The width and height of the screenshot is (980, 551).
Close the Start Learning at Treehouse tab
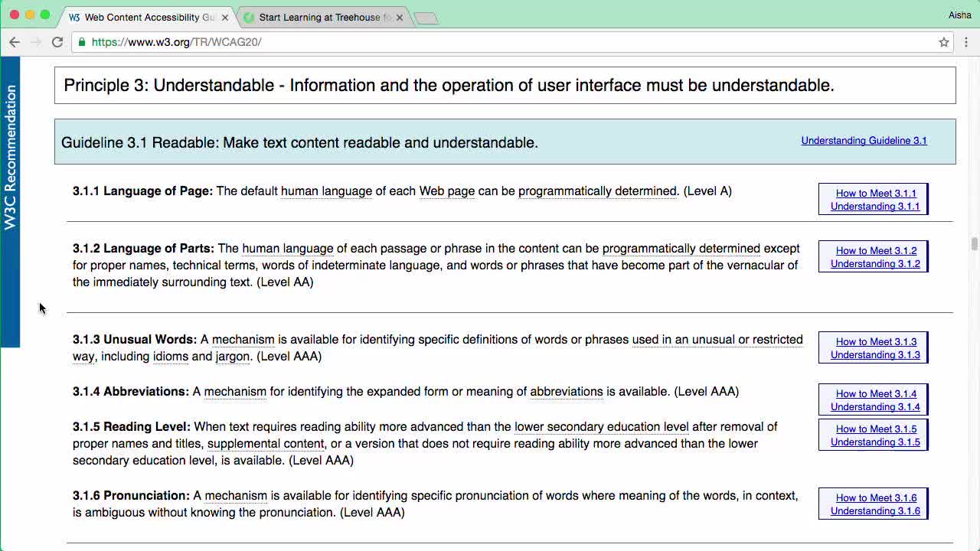click(x=400, y=17)
